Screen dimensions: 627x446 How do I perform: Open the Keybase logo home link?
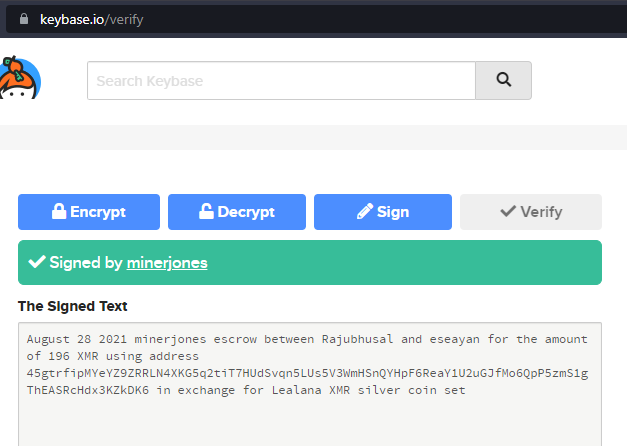tap(20, 77)
